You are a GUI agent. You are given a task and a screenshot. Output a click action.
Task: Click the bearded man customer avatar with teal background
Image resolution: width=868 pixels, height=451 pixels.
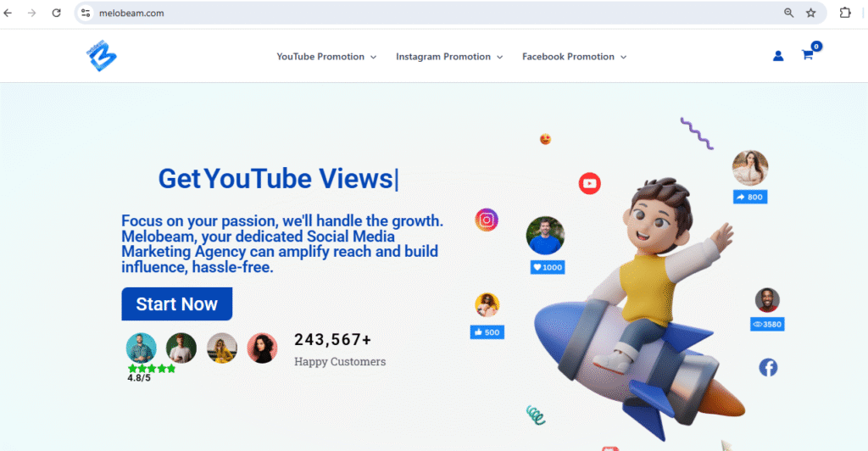click(142, 348)
